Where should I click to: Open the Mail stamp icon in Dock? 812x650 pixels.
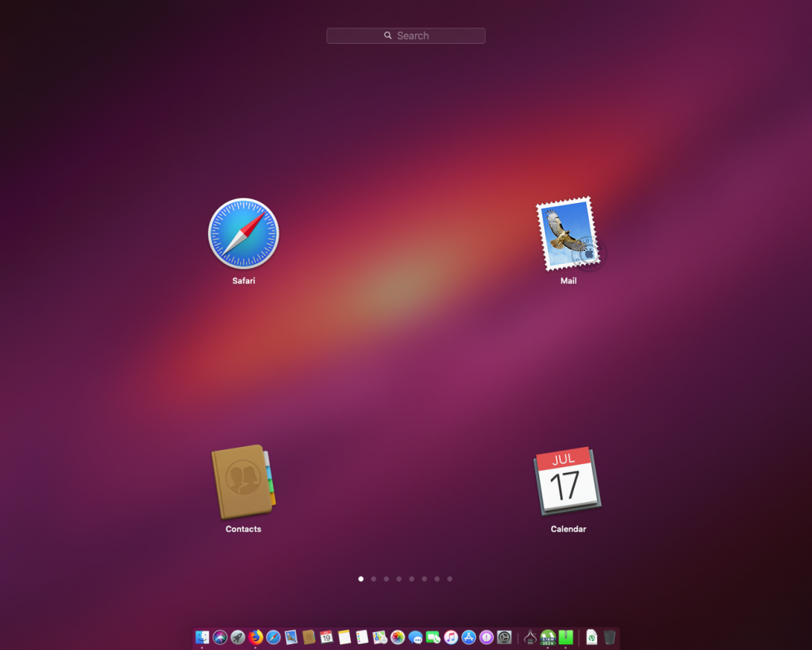[x=291, y=637]
